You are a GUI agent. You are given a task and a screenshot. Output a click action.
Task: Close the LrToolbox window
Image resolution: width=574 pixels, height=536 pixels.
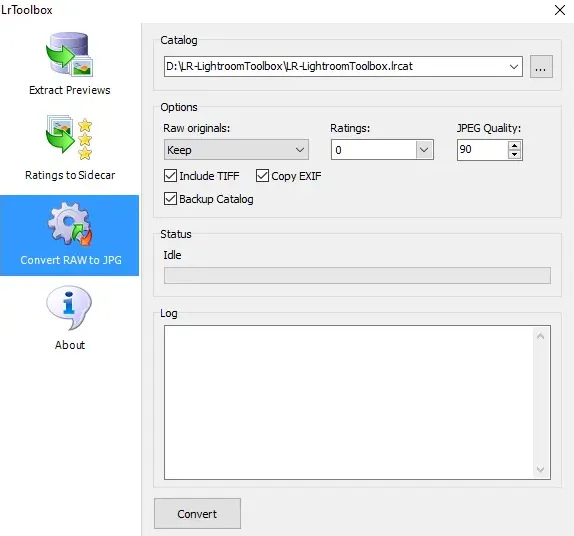[560, 10]
